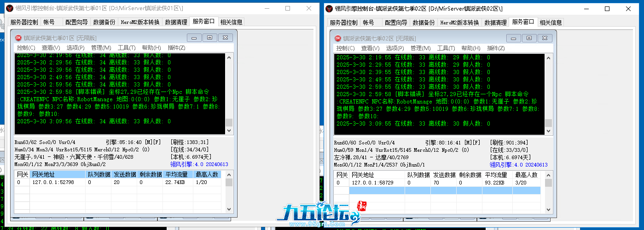Screen dimensions: 644x230
Task: Restore the inner 镇派武侠第七季01区 server window
Action: 210,38
